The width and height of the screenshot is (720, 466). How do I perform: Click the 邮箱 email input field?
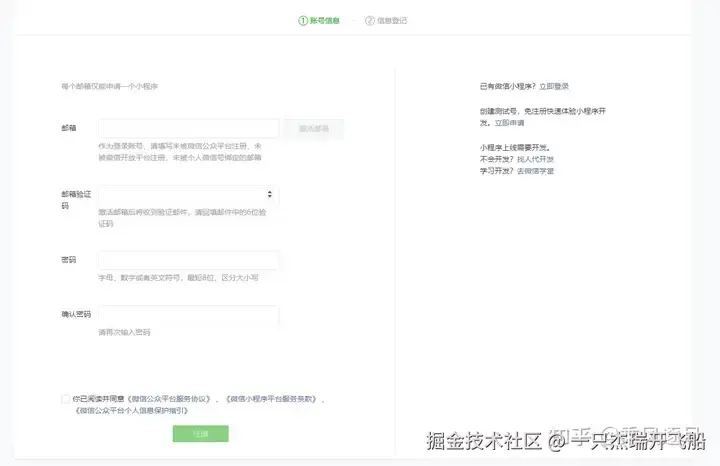click(188, 129)
